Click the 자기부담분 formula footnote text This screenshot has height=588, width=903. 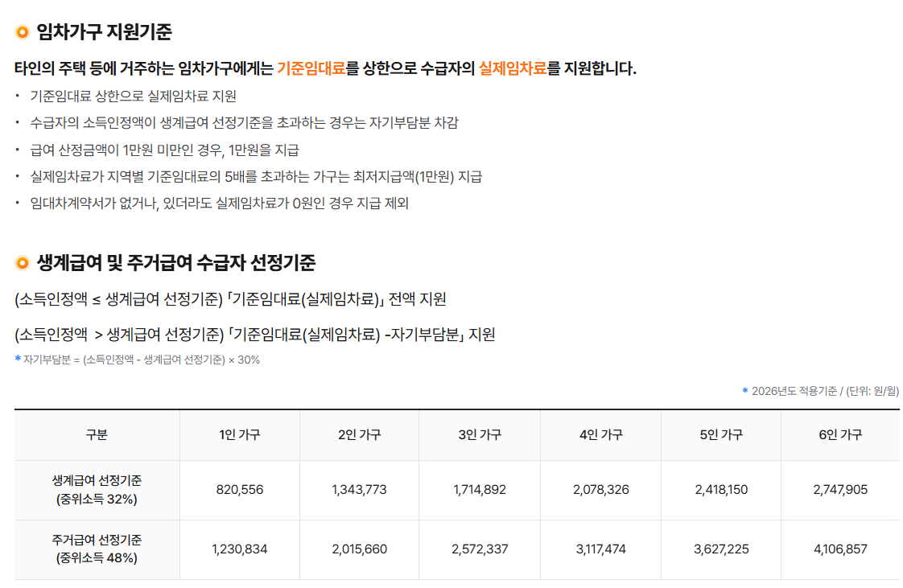click(x=141, y=360)
